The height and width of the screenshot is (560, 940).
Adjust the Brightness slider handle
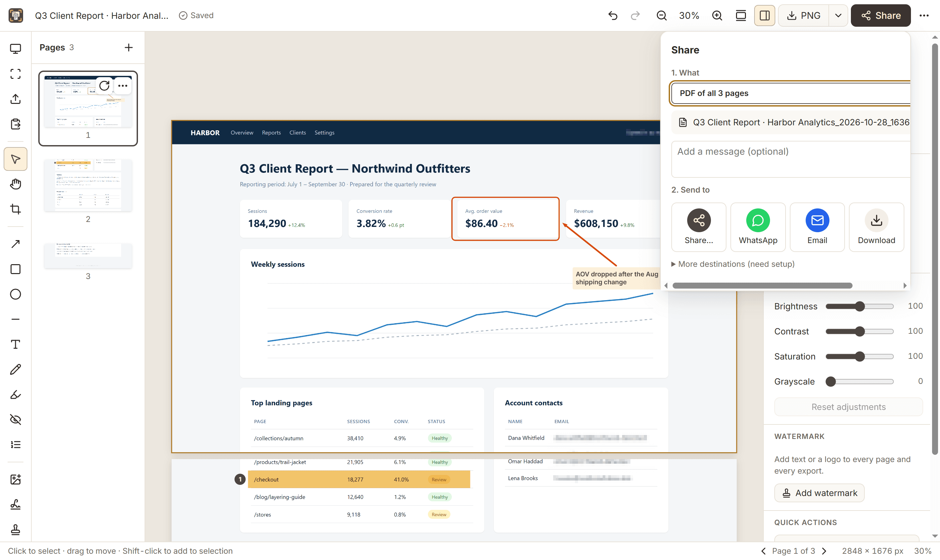point(859,306)
